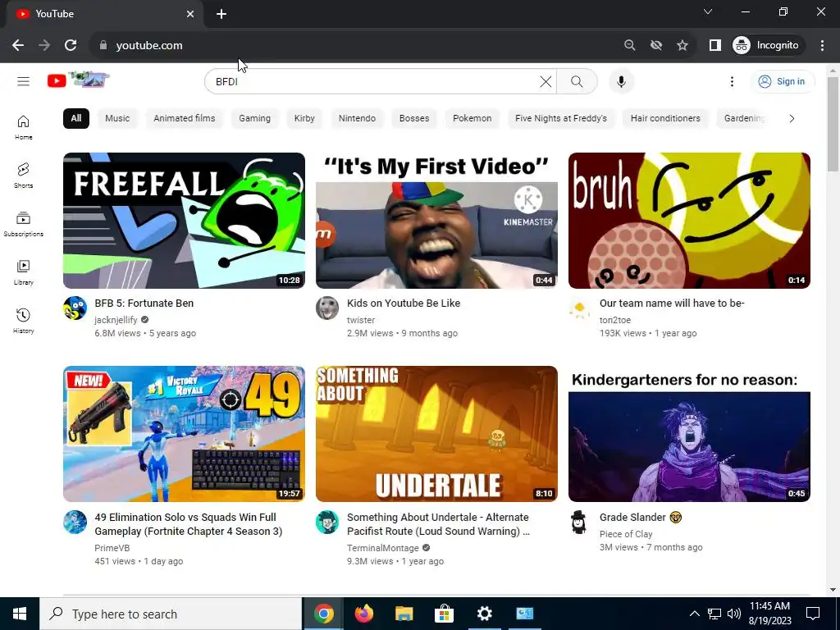This screenshot has width=840, height=630.
Task: Open the 49 Elimination Solo vs Squads title
Action: tap(189, 524)
